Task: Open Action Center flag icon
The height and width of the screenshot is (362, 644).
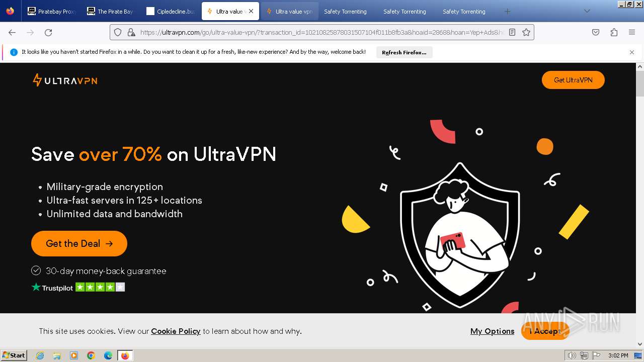Action: coord(596,355)
